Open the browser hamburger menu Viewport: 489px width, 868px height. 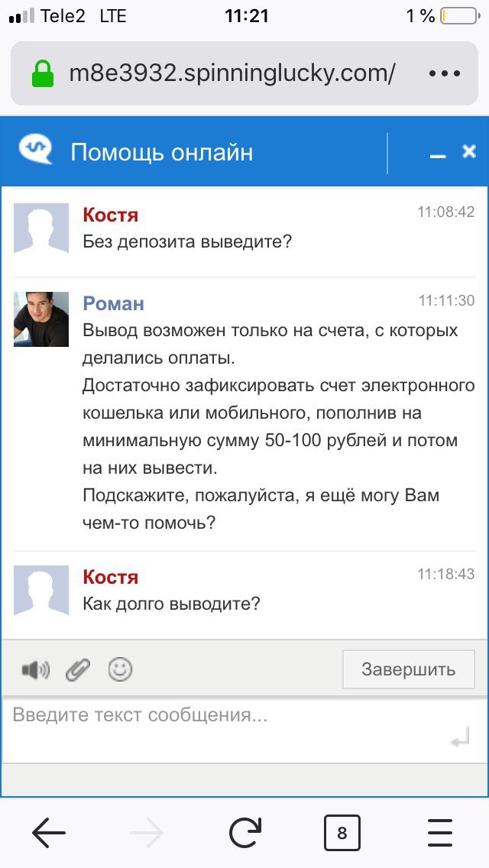[x=440, y=833]
